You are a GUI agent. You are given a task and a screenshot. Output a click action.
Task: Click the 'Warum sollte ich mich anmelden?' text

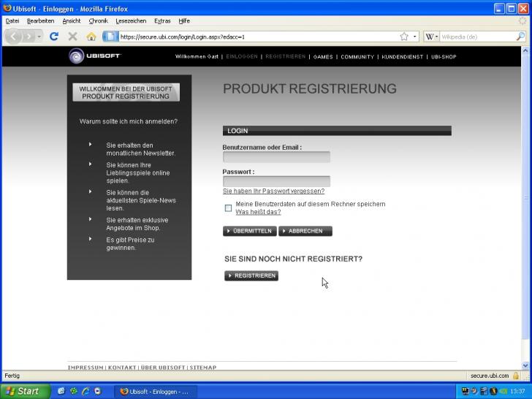tap(129, 121)
